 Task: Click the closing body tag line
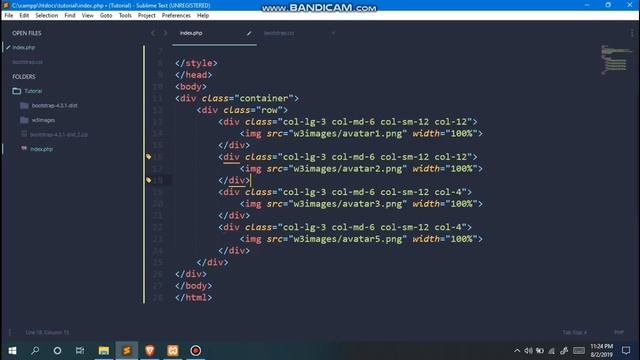click(193, 286)
